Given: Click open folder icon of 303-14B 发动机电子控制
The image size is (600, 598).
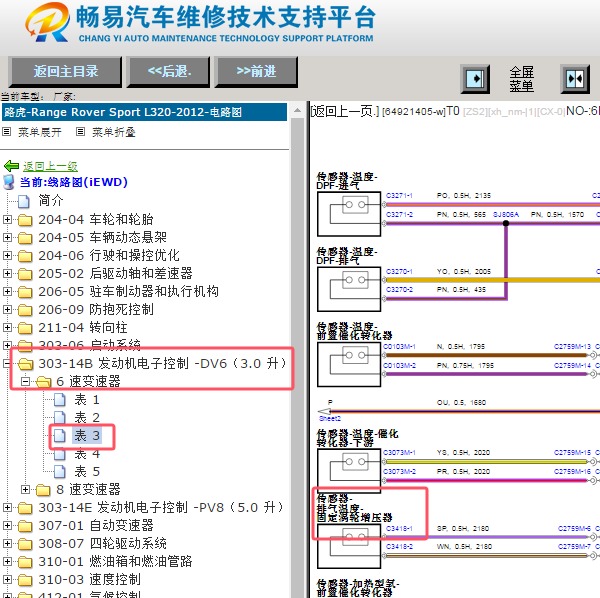Looking at the screenshot, I should (26, 364).
